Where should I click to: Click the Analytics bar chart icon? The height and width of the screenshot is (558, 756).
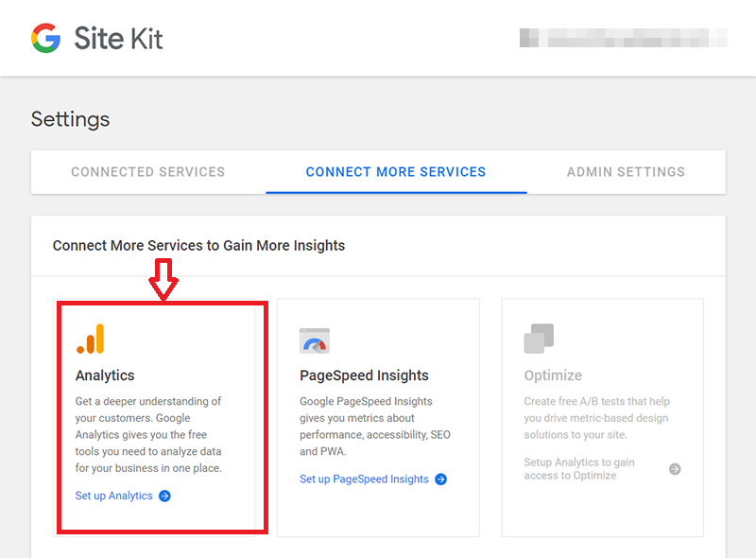click(91, 340)
